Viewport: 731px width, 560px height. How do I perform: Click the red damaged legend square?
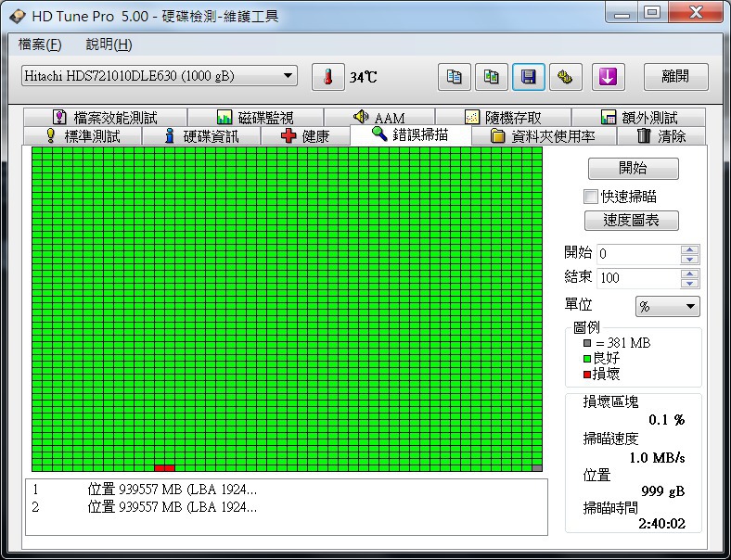pos(587,375)
